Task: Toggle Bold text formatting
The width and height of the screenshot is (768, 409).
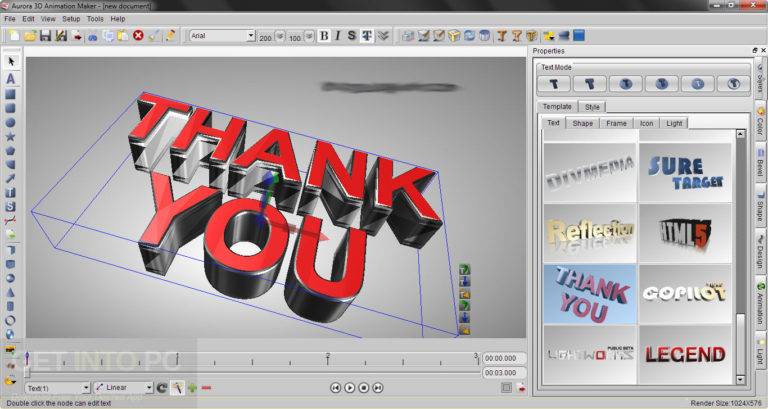Action: pos(324,36)
